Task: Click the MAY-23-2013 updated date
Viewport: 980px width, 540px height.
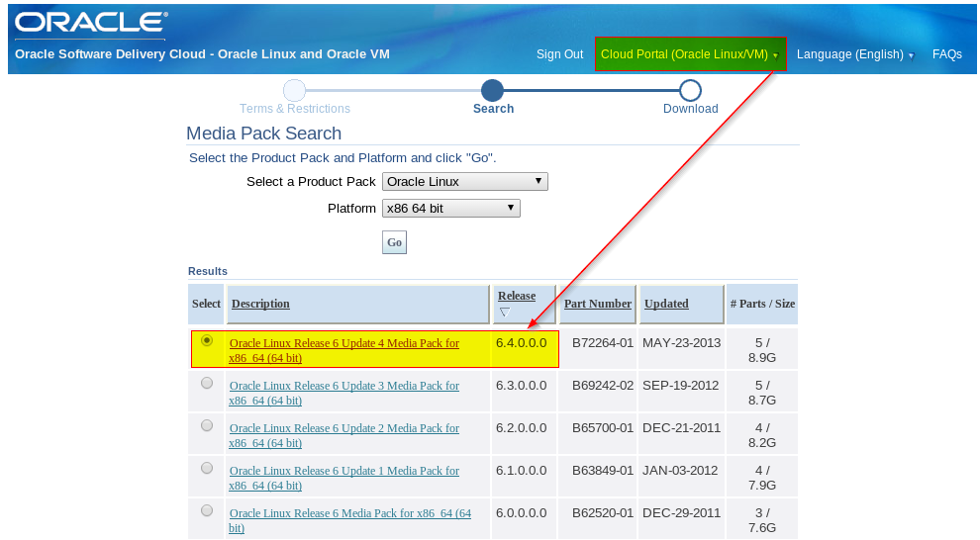Action: point(681,343)
